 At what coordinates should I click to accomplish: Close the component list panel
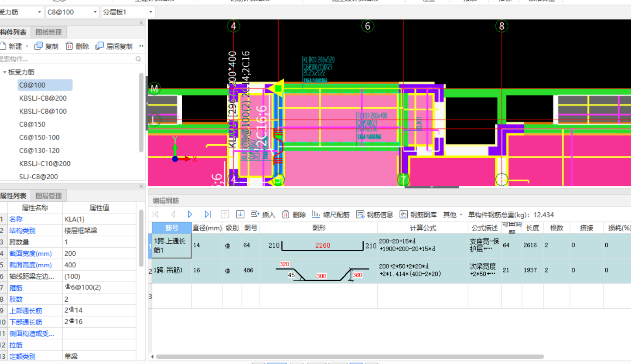[x=141, y=23]
